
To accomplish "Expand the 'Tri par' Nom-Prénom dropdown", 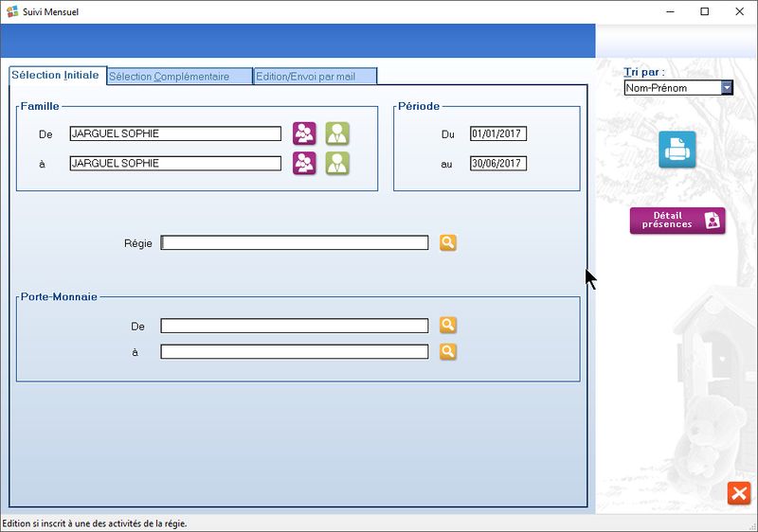I will (x=727, y=88).
